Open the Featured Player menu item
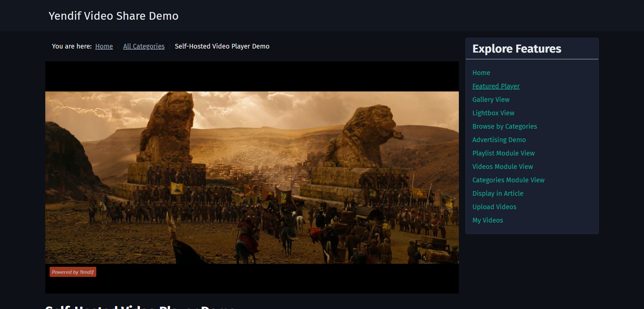This screenshot has height=309, width=644. (496, 86)
